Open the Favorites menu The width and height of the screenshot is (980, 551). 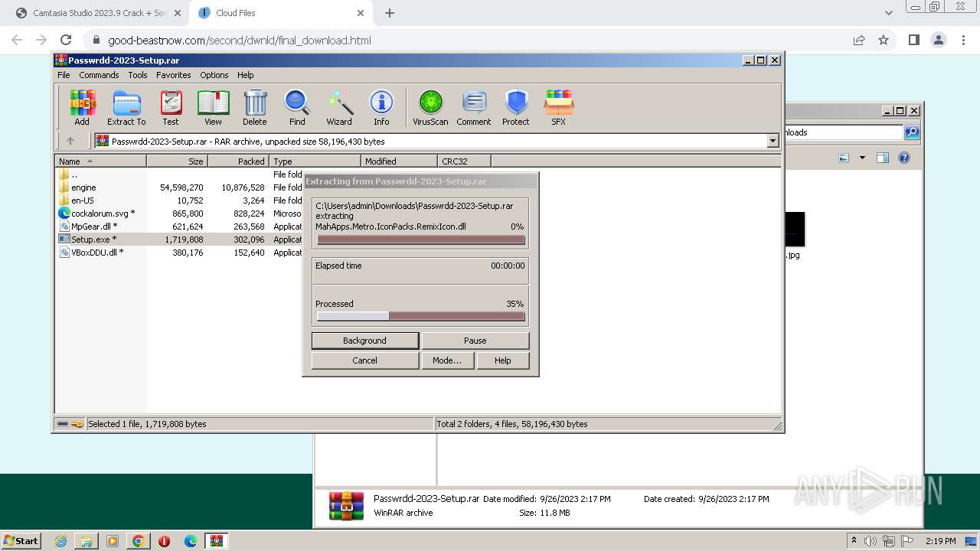174,75
